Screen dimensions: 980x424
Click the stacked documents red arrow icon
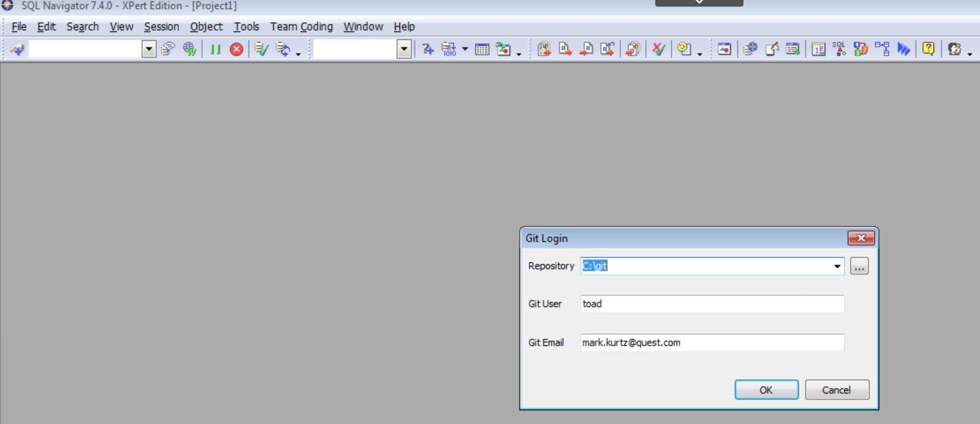[633, 49]
